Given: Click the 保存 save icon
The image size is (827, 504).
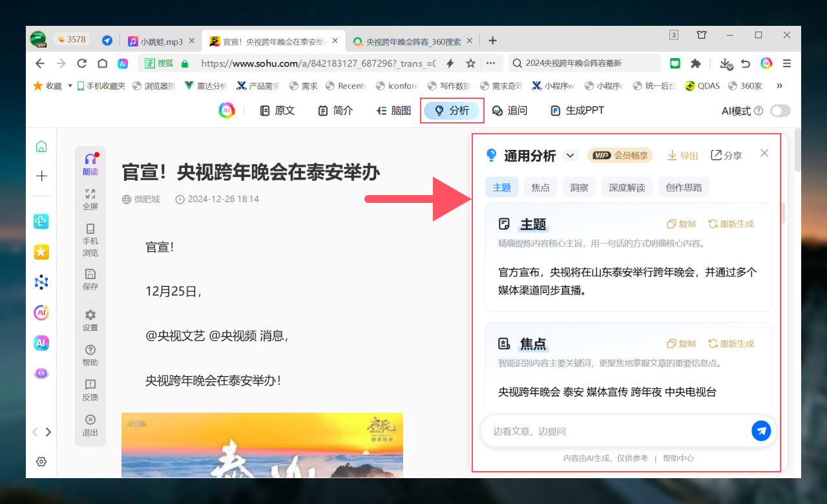Looking at the screenshot, I should pos(90,274).
